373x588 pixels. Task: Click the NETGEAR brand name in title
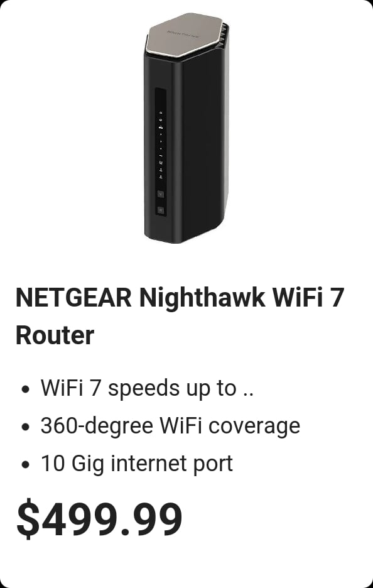(73, 297)
